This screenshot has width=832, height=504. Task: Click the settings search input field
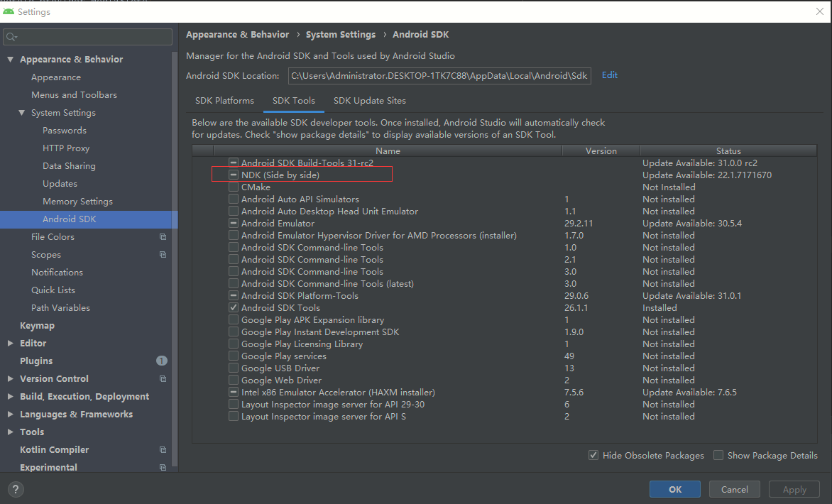pyautogui.click(x=87, y=37)
